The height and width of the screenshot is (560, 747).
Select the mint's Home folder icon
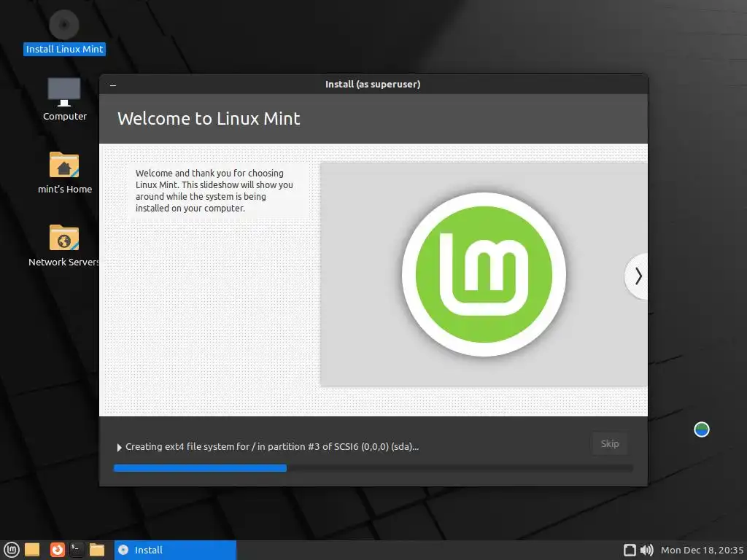pyautogui.click(x=64, y=172)
